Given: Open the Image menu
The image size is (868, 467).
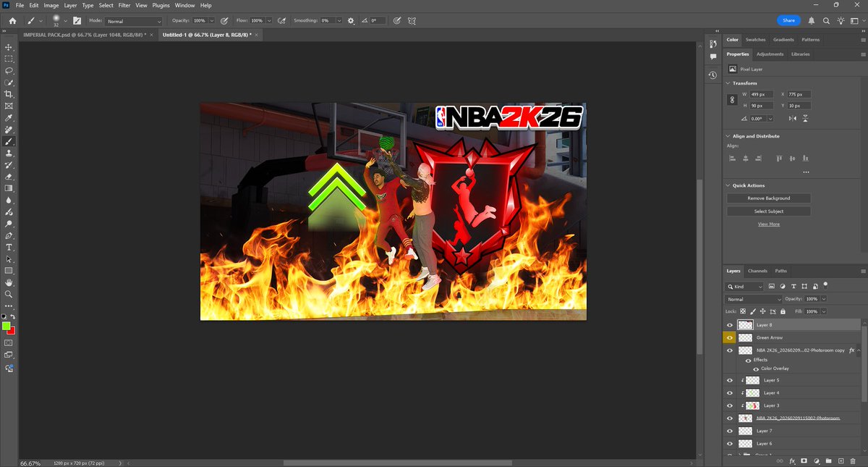Looking at the screenshot, I should point(51,5).
